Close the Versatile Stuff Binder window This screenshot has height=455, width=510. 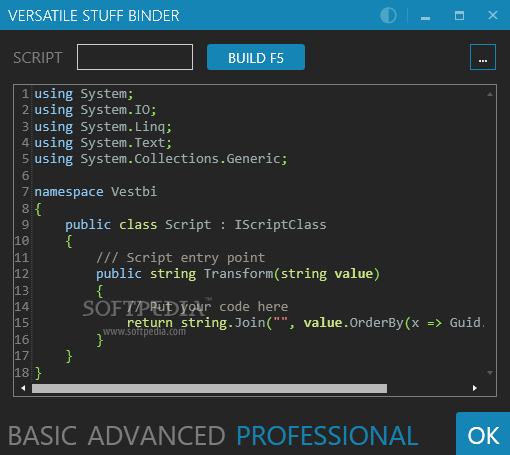[x=493, y=15]
